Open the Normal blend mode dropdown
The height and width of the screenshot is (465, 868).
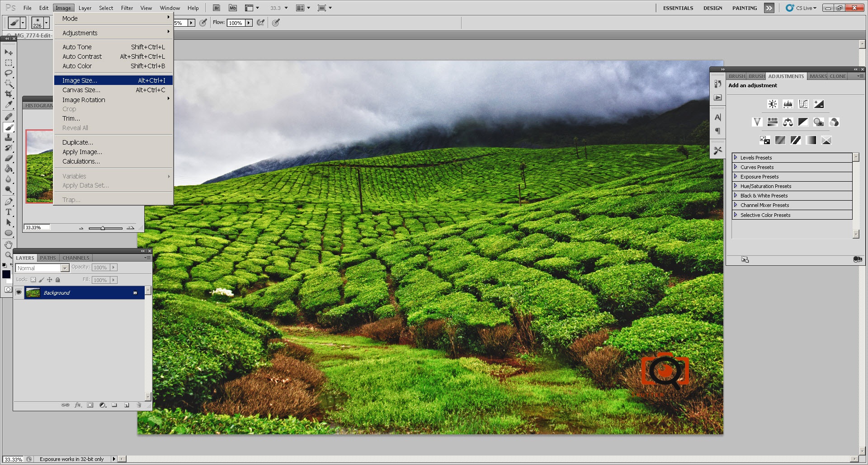42,268
